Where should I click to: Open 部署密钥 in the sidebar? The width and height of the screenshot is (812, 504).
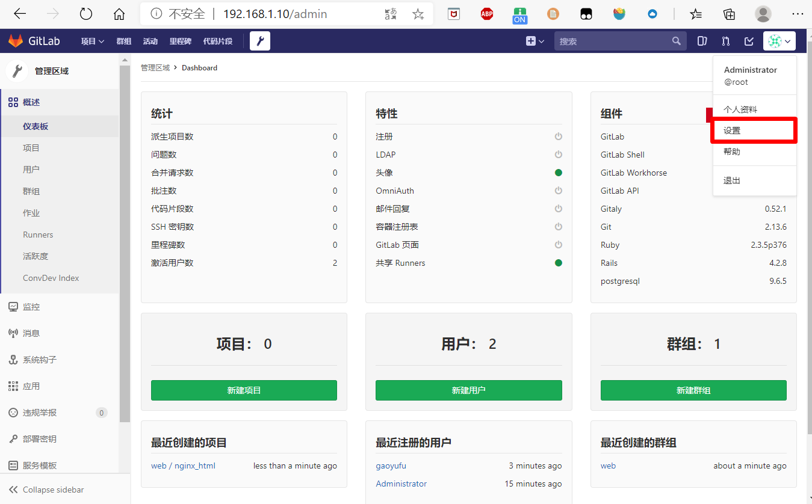(x=36, y=438)
